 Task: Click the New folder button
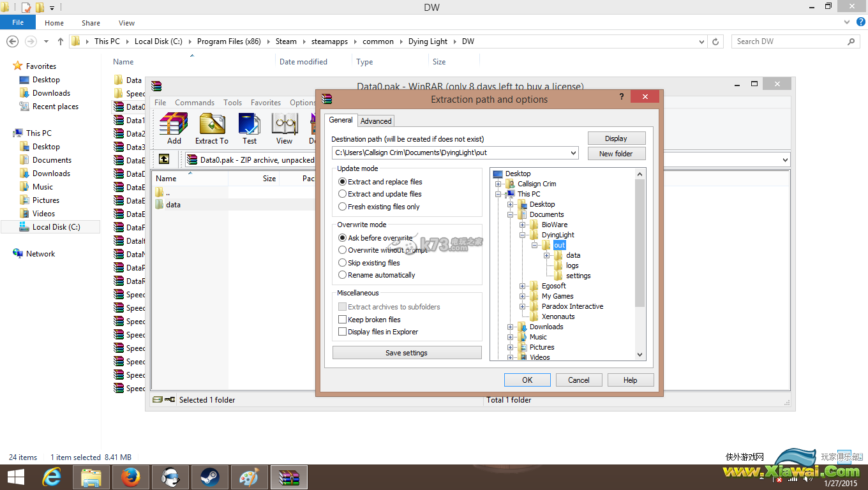(x=616, y=154)
